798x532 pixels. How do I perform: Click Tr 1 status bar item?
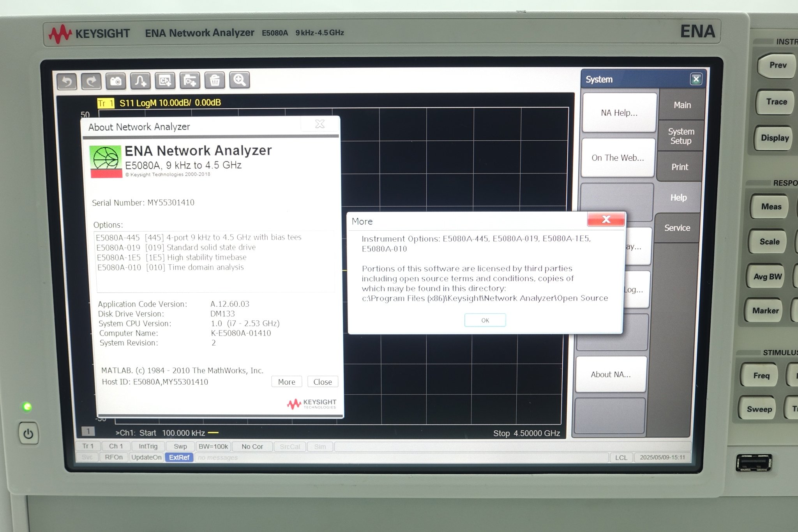coord(88,446)
